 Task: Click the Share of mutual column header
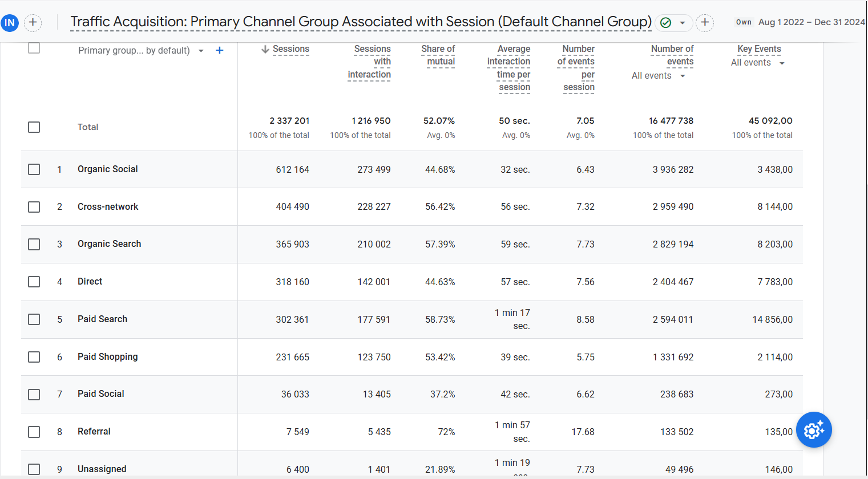438,55
